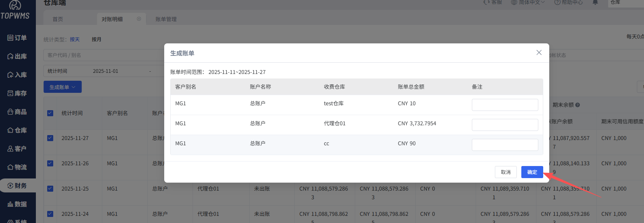Go to the 入库 (Inbound) sidebar section
The height and width of the screenshot is (223, 644).
[17, 75]
